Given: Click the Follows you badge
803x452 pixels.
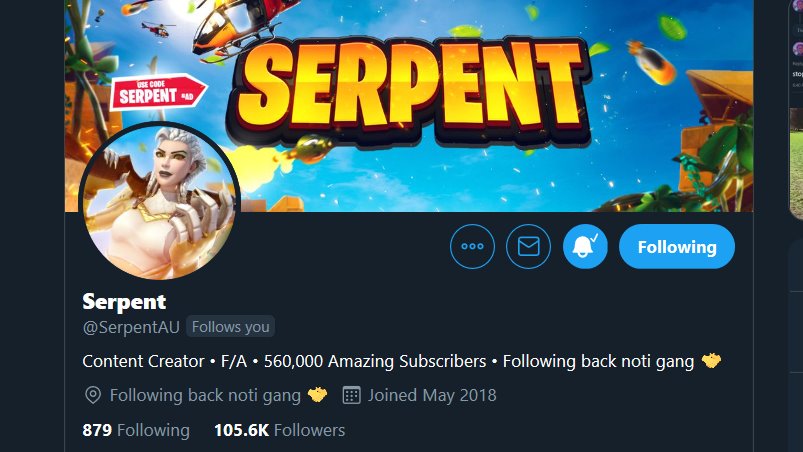Looking at the screenshot, I should coord(230,327).
